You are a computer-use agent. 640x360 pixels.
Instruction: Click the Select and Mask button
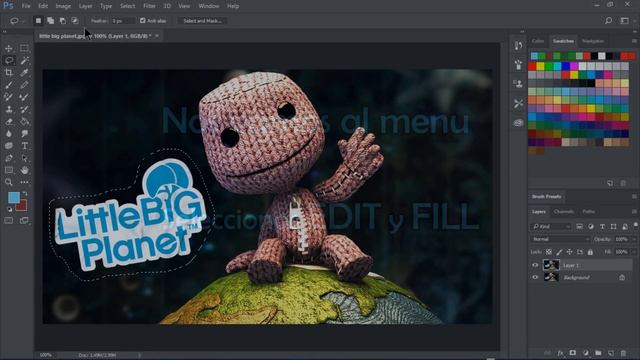pos(202,20)
